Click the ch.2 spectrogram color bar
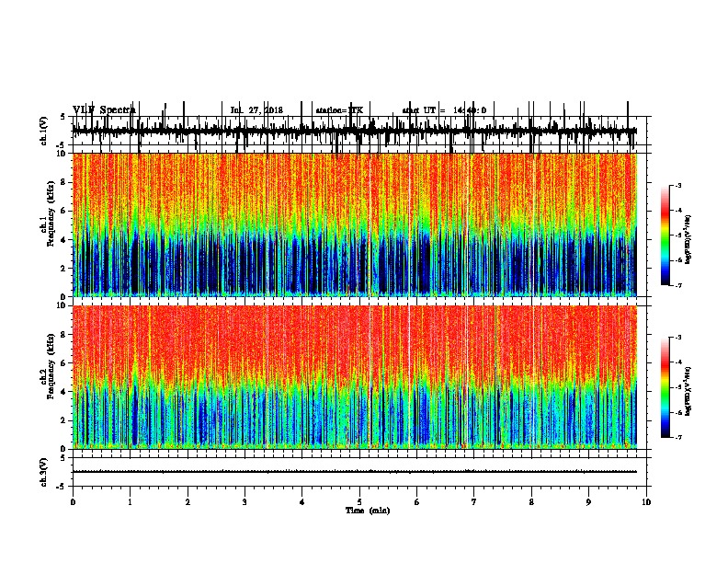The width and height of the screenshot is (728, 563). 665,387
